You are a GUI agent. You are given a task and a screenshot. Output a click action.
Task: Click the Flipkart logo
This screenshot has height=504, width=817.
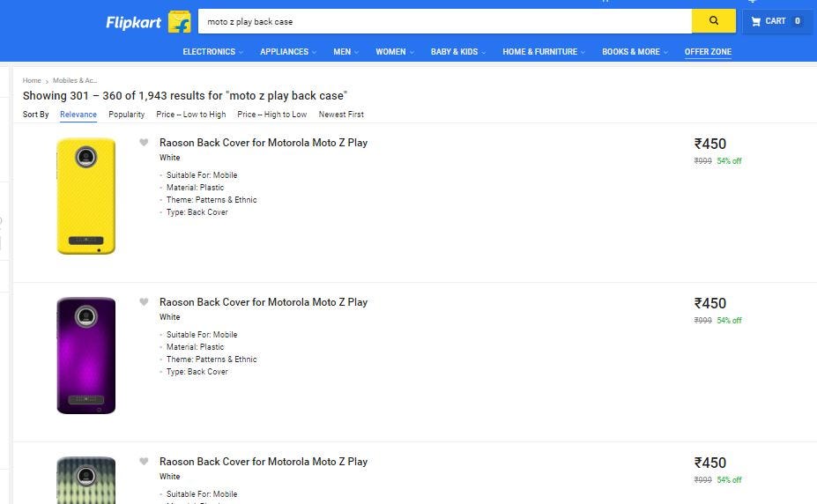click(x=133, y=22)
